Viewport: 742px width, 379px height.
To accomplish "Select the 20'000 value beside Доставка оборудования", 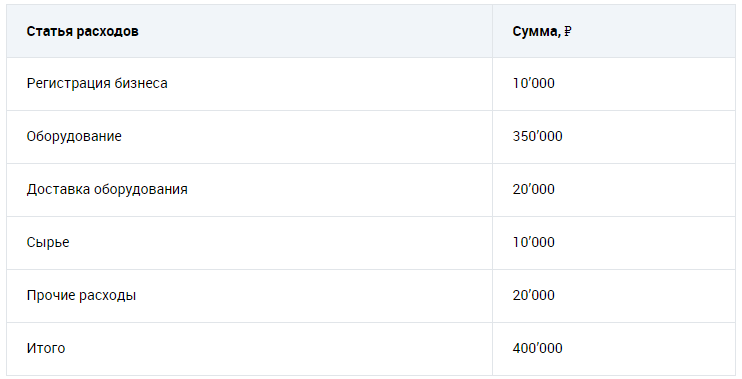I will (534, 189).
